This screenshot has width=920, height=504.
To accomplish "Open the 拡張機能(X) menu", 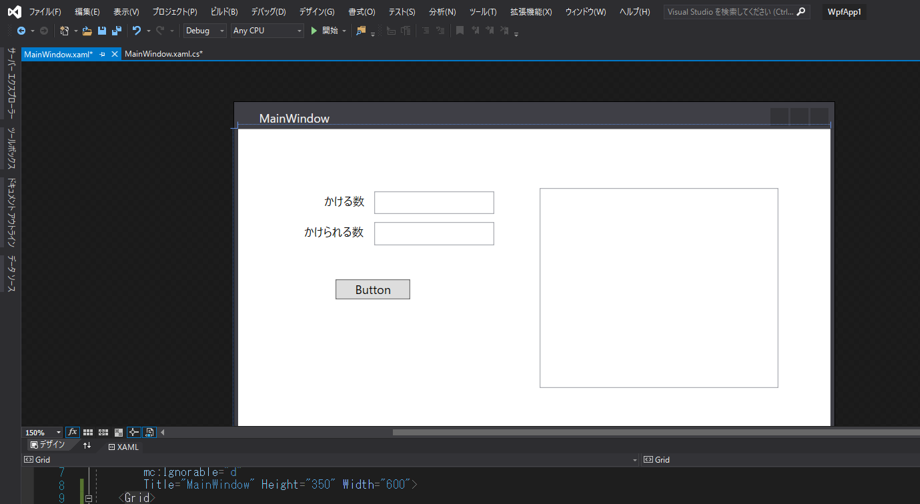I will tap(530, 12).
